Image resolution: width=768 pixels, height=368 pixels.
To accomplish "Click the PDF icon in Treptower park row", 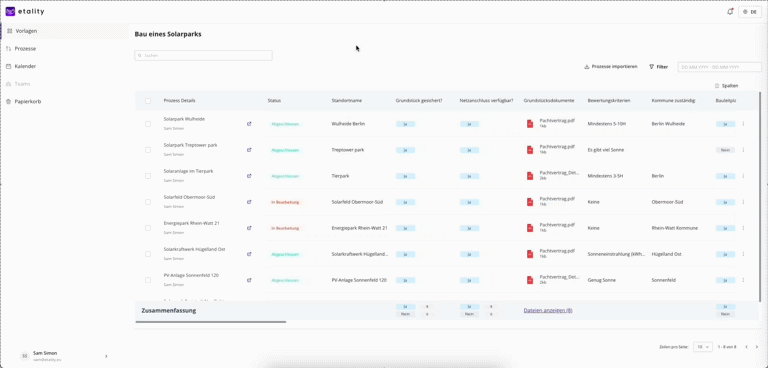I will click(530, 150).
